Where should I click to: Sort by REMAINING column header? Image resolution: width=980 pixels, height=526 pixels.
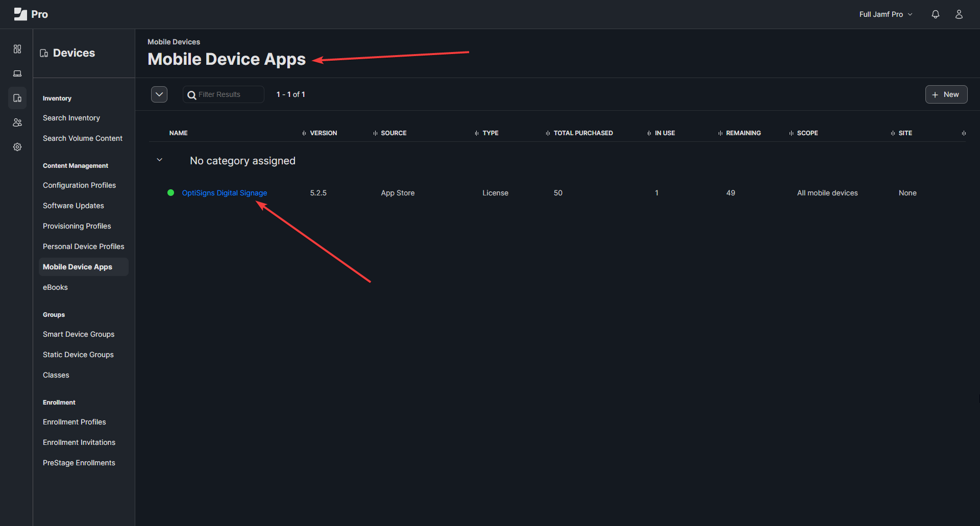744,133
